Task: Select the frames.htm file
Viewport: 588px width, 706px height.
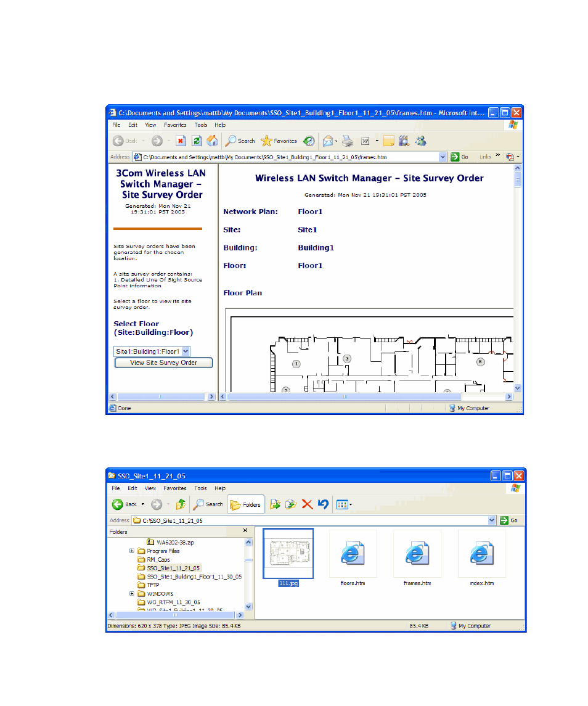Action: [417, 558]
